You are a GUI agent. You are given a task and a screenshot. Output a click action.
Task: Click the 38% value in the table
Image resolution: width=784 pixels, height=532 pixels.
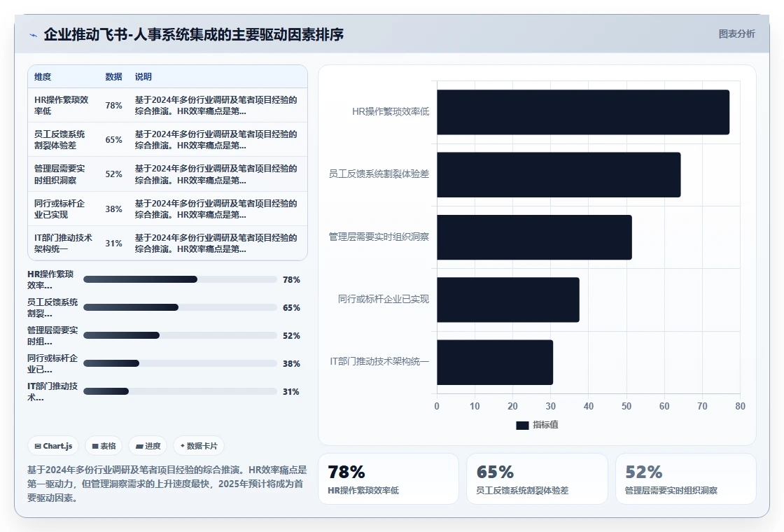pyautogui.click(x=113, y=209)
